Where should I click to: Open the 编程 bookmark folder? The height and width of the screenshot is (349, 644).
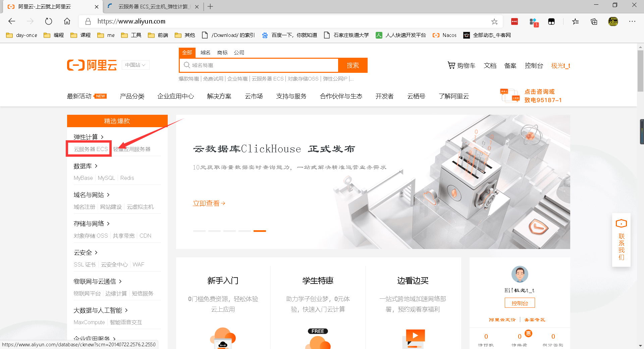[54, 35]
